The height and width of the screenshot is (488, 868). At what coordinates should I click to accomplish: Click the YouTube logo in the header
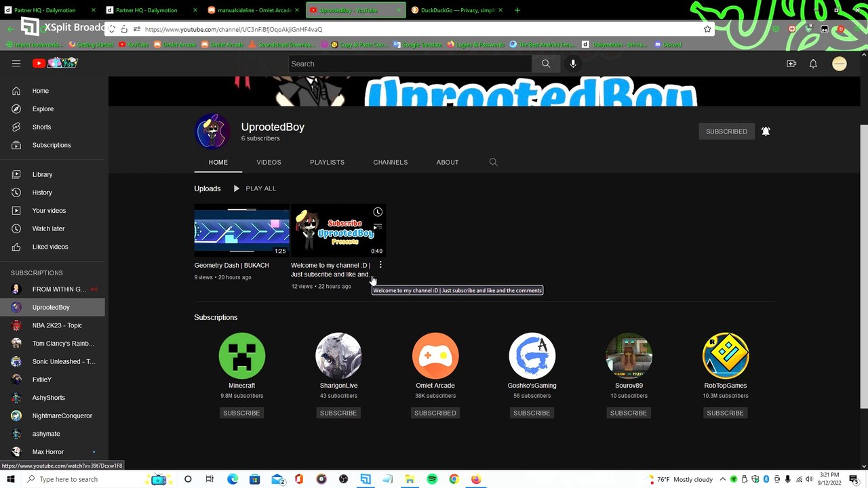(55, 63)
